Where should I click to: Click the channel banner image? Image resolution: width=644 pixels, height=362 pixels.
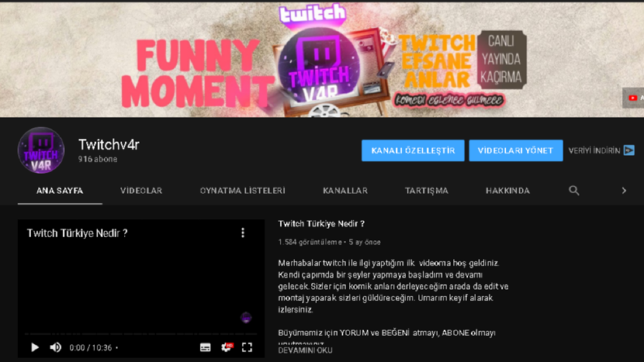(x=322, y=59)
